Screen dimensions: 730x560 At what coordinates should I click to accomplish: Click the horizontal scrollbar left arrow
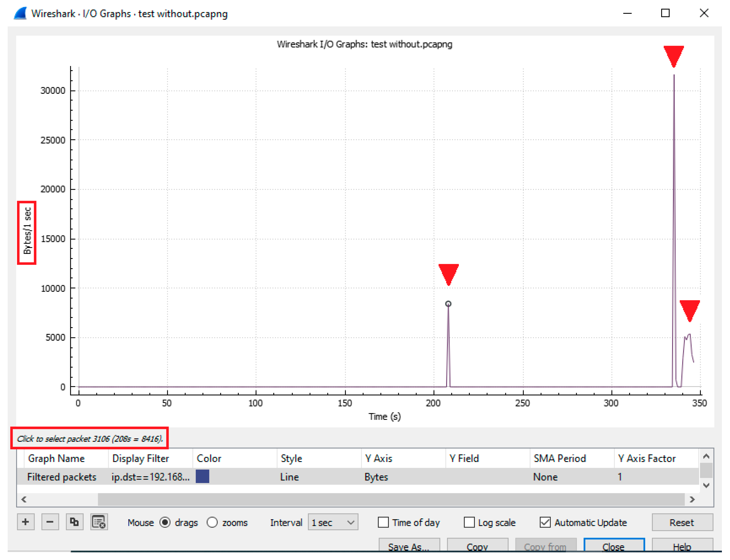(x=24, y=499)
